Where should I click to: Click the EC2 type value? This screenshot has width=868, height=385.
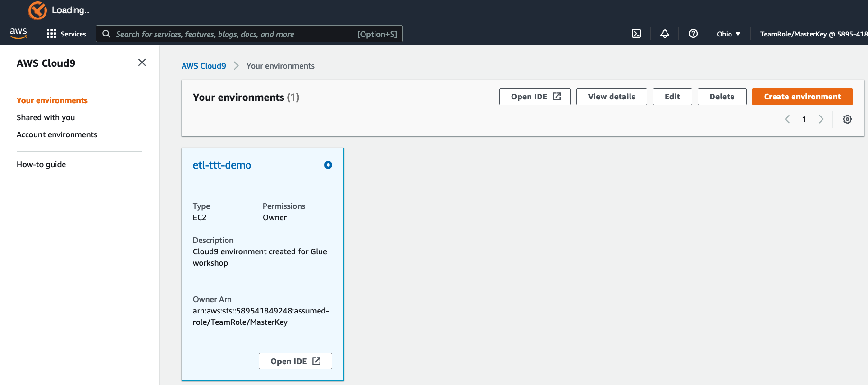pyautogui.click(x=200, y=217)
